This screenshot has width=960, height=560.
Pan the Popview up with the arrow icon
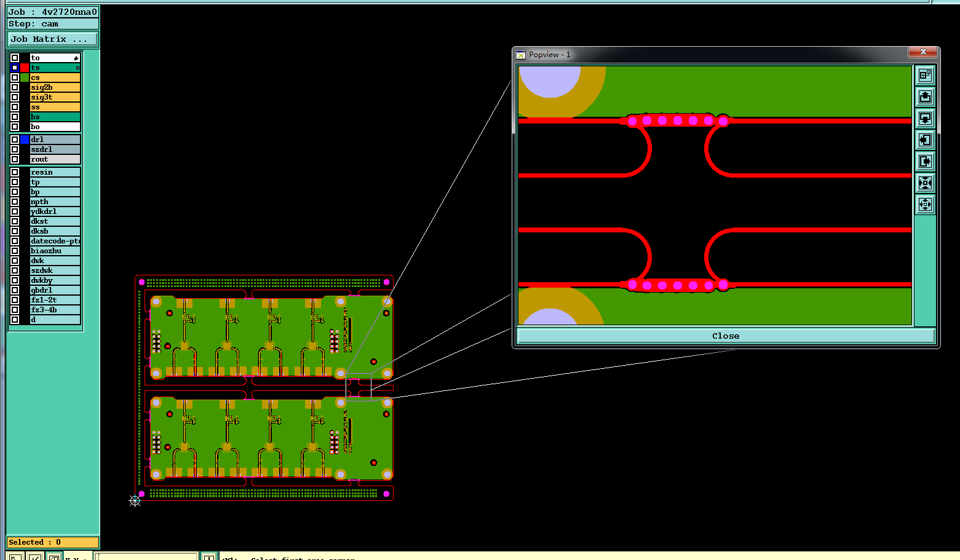(925, 97)
